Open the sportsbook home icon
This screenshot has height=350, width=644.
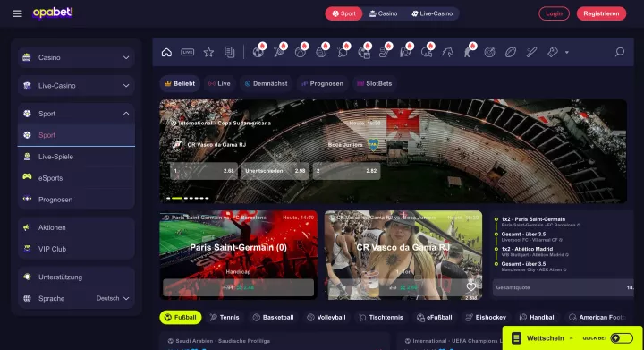tap(166, 52)
